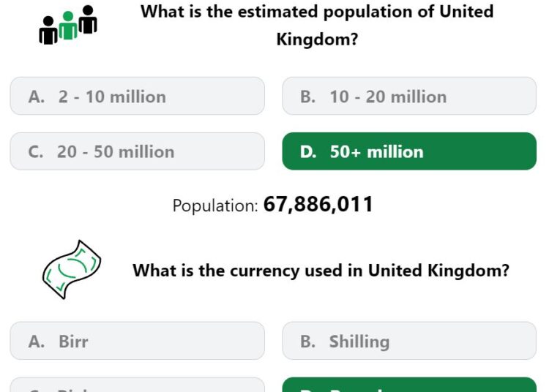Choose Birr as the currency answer
This screenshot has height=392, width=549.
138,341
